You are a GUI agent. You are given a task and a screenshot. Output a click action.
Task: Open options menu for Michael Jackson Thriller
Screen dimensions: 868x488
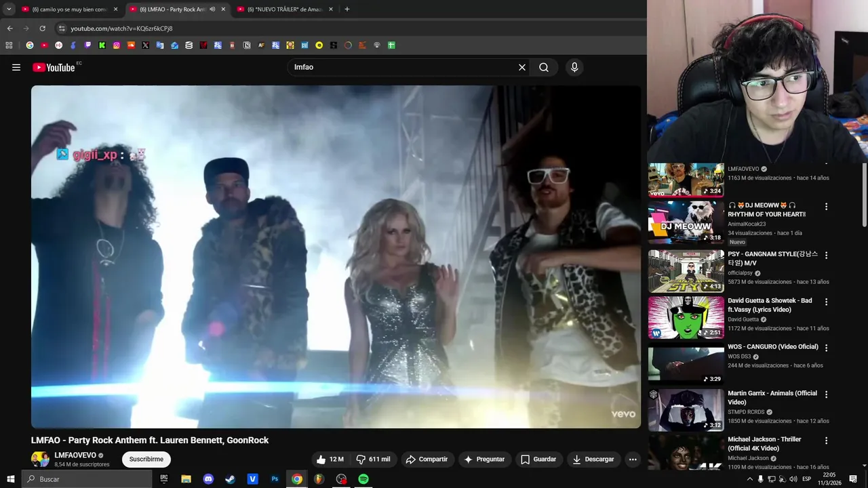pos(826,441)
